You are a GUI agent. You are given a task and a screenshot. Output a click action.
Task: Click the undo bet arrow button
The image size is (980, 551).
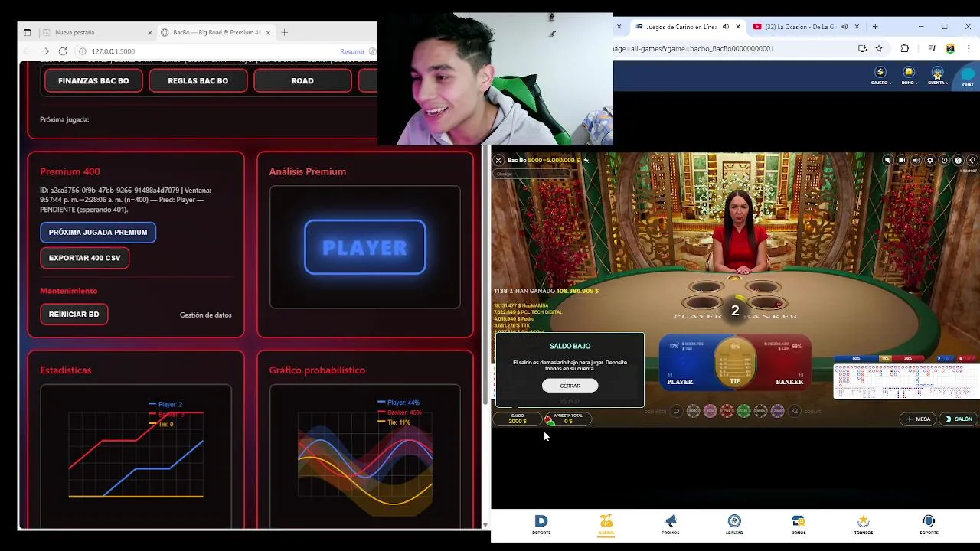coord(676,411)
